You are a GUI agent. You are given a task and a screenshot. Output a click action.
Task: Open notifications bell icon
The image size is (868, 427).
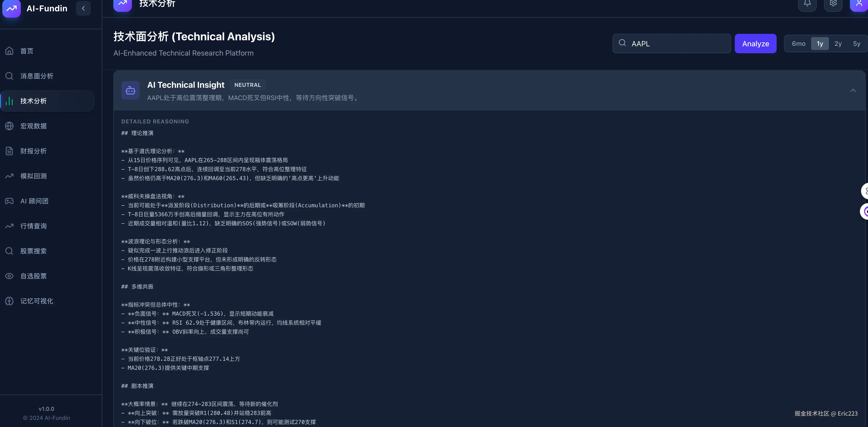pyautogui.click(x=807, y=3)
